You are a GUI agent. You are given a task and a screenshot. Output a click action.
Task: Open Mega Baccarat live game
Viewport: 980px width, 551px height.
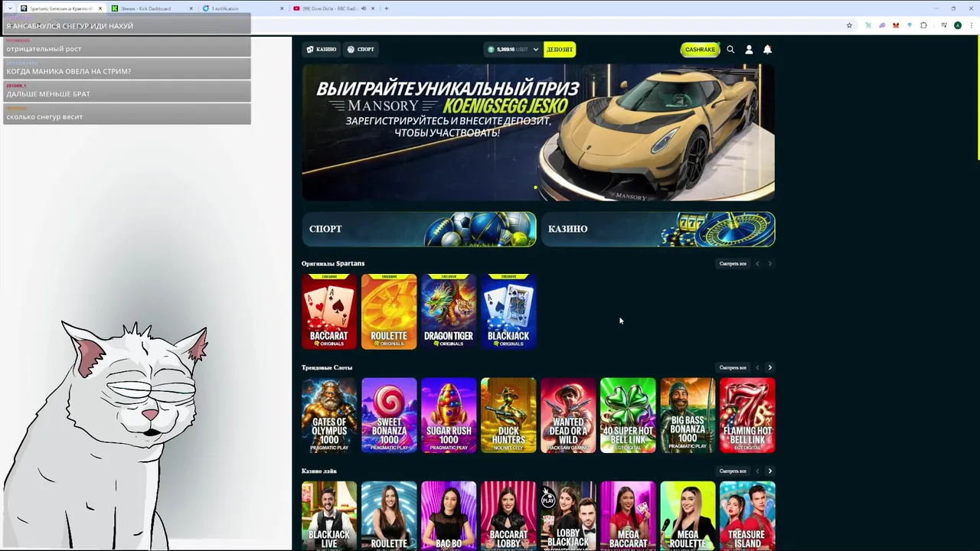(628, 516)
